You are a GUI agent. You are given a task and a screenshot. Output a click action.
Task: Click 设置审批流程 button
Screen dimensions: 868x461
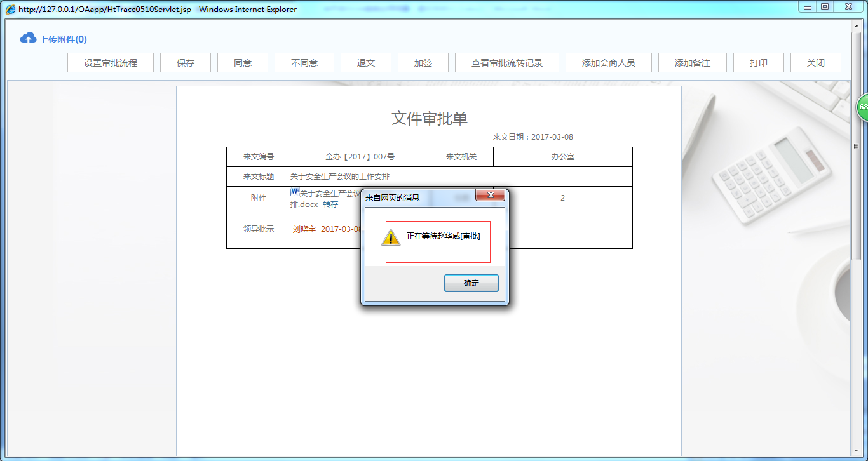(111, 63)
